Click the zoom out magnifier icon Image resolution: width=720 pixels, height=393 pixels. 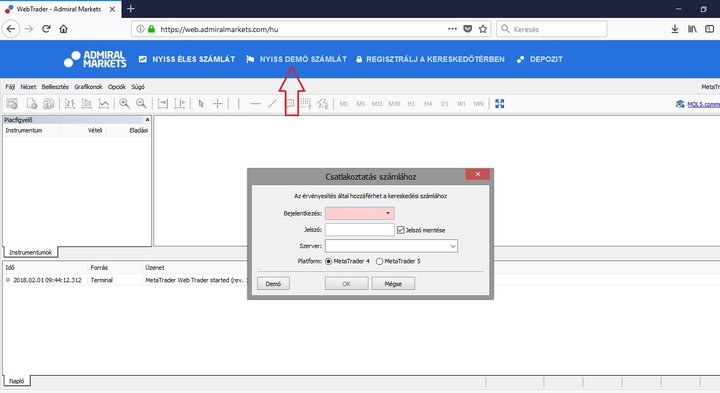coord(141,104)
